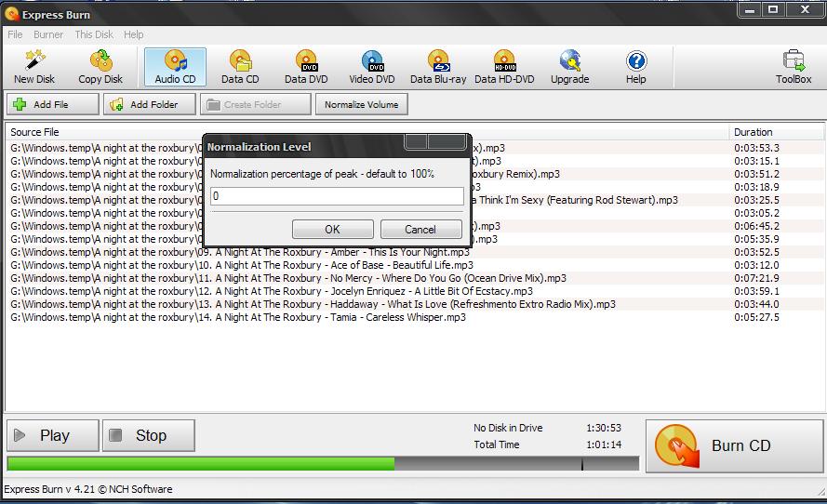Image resolution: width=827 pixels, height=504 pixels.
Task: Click the 0:07:21.9 duration value
Action: tap(756, 278)
